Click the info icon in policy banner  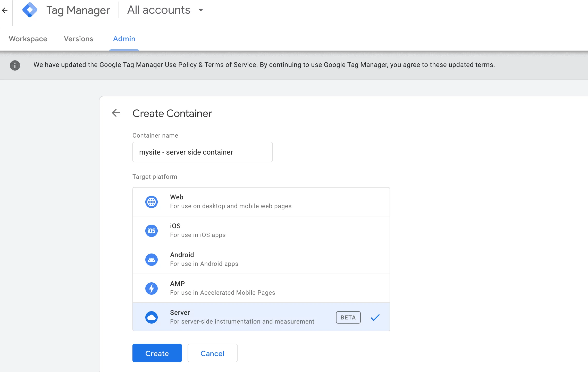[x=15, y=65]
